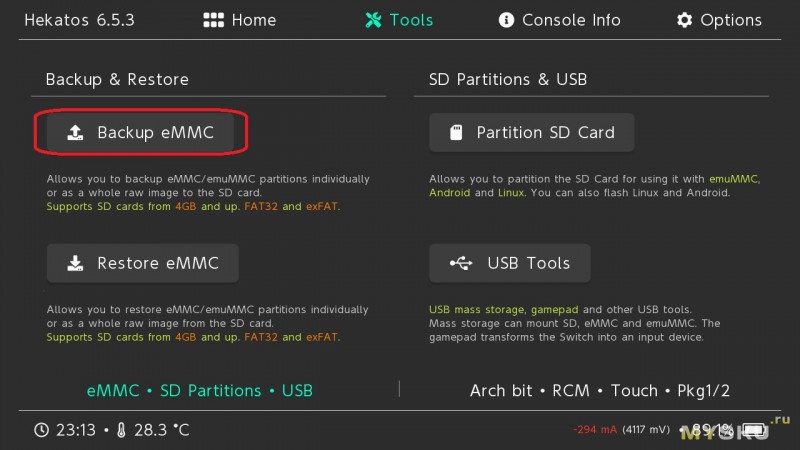Click the Restore eMMC button

pyautogui.click(x=143, y=263)
